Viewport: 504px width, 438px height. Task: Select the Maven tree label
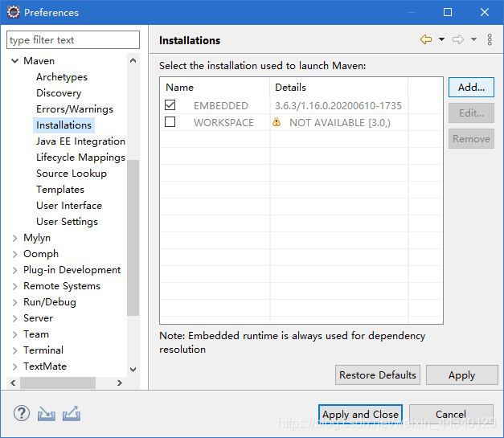(x=39, y=61)
